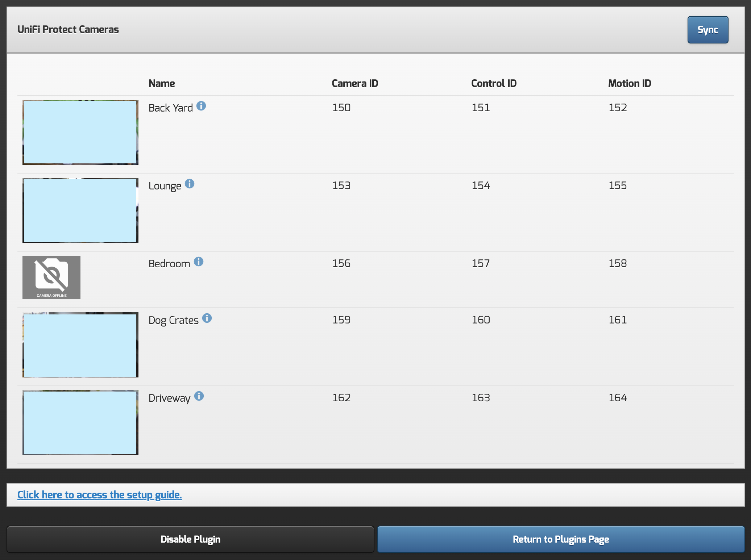Open Bedroom camera info icon

click(x=199, y=262)
